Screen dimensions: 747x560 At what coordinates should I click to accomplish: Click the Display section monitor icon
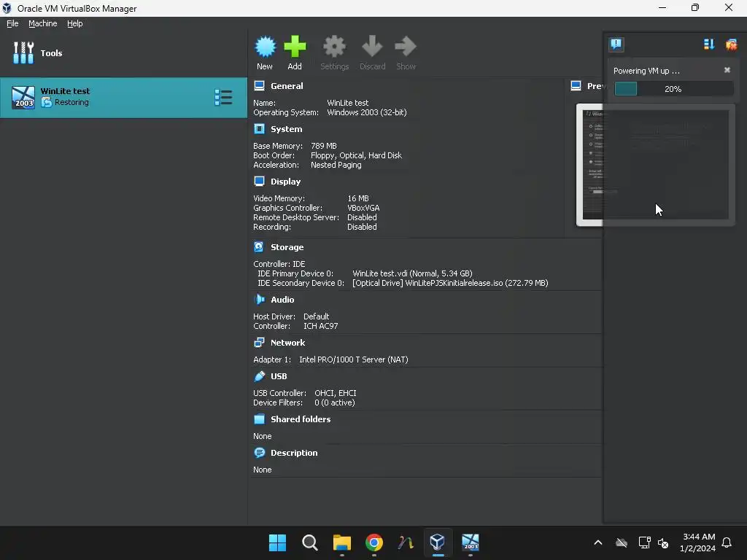click(x=259, y=181)
